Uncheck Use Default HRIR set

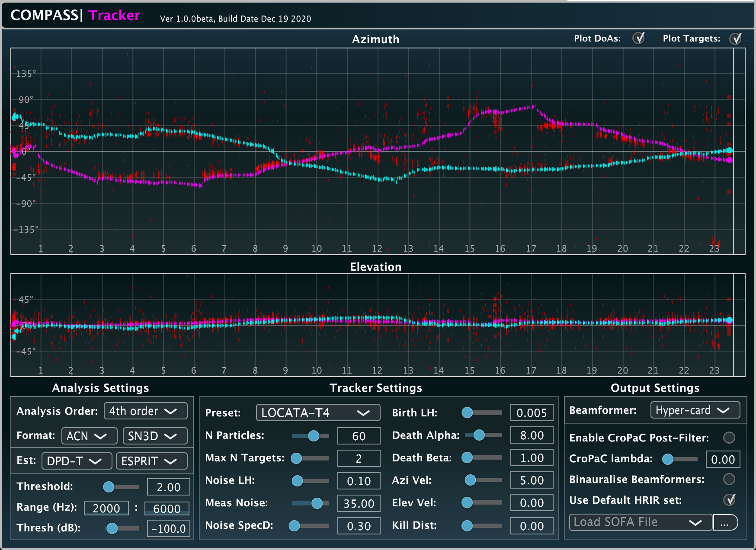coord(729,500)
